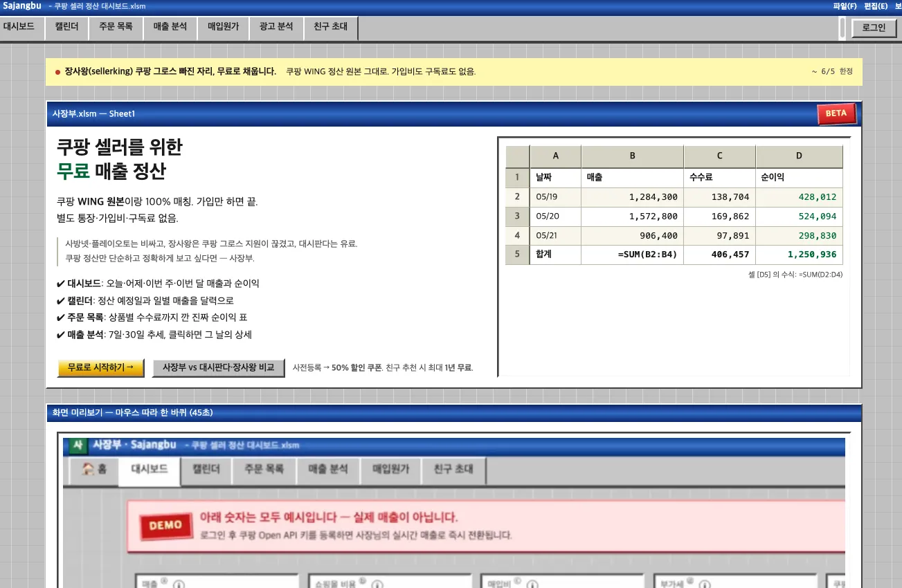Click the 1,572,800 sales cell
902x588 pixels.
coord(632,216)
